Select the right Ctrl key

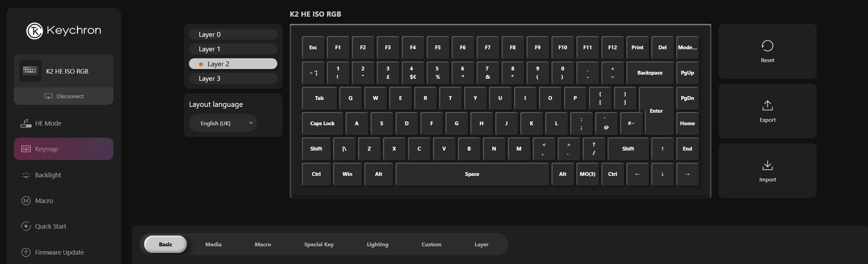pyautogui.click(x=613, y=174)
